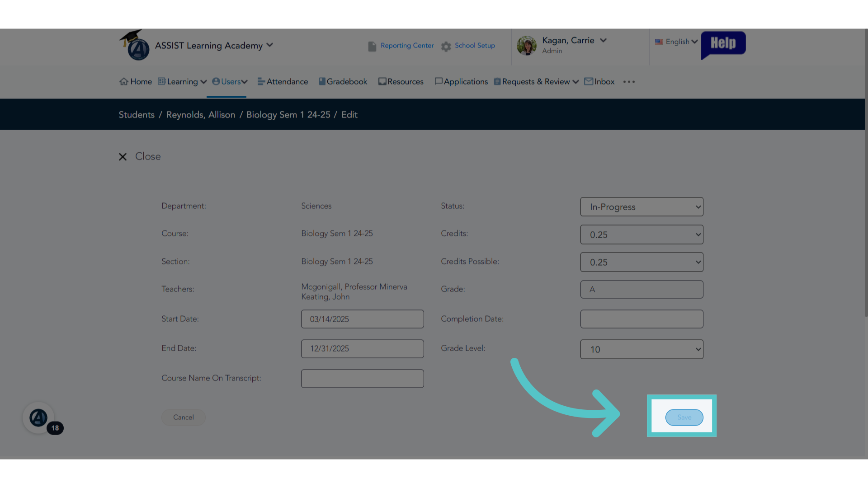Click the Kagan, Carrie profile avatar
This screenshot has height=488, width=868.
[x=527, y=46]
